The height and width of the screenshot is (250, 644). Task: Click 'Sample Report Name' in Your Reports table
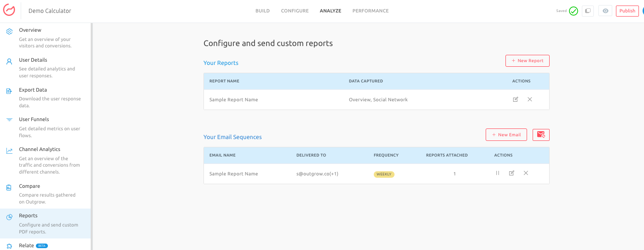click(233, 99)
